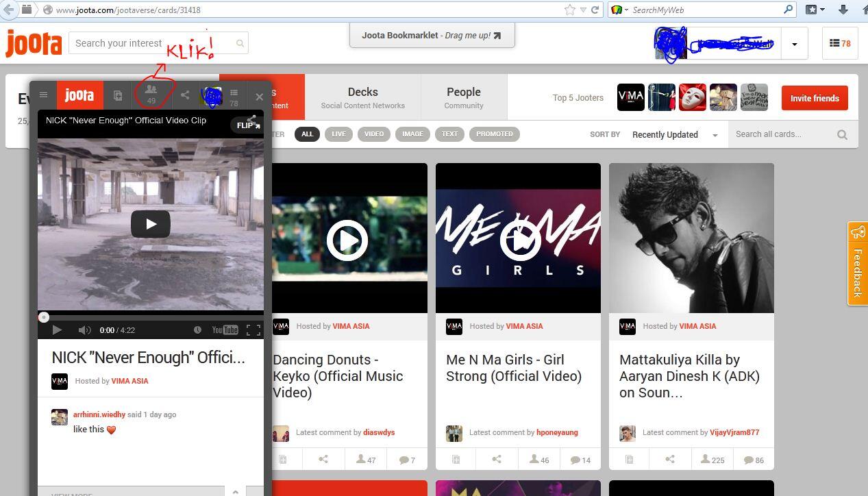The height and width of the screenshot is (496, 868).
Task: Flip the video card
Action: [x=248, y=125]
